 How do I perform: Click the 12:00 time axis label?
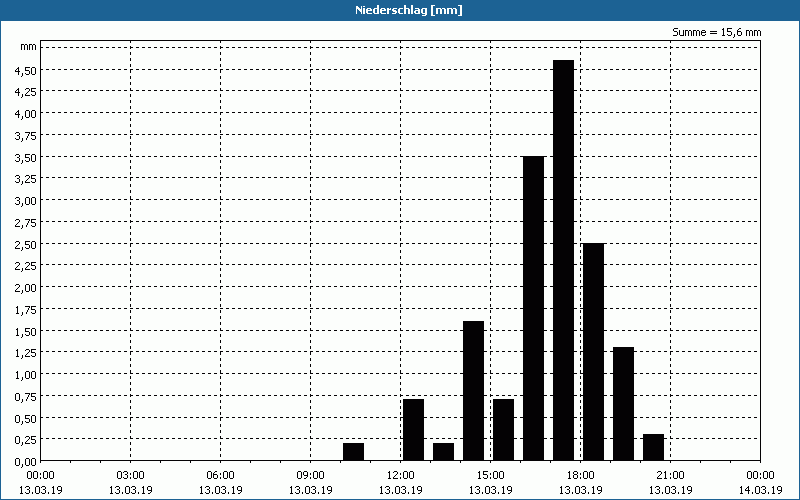click(x=401, y=476)
